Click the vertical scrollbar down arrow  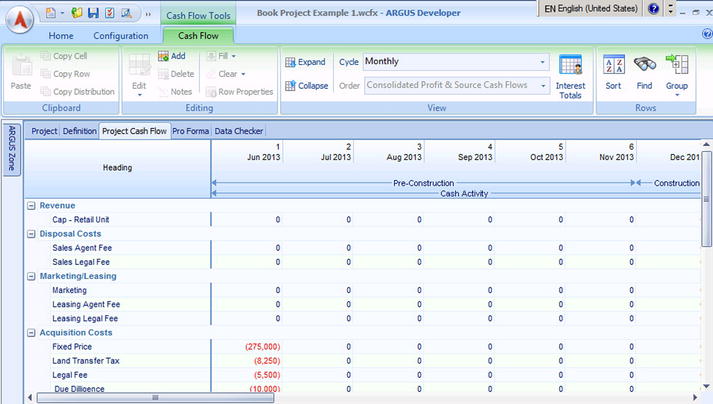tap(706, 387)
